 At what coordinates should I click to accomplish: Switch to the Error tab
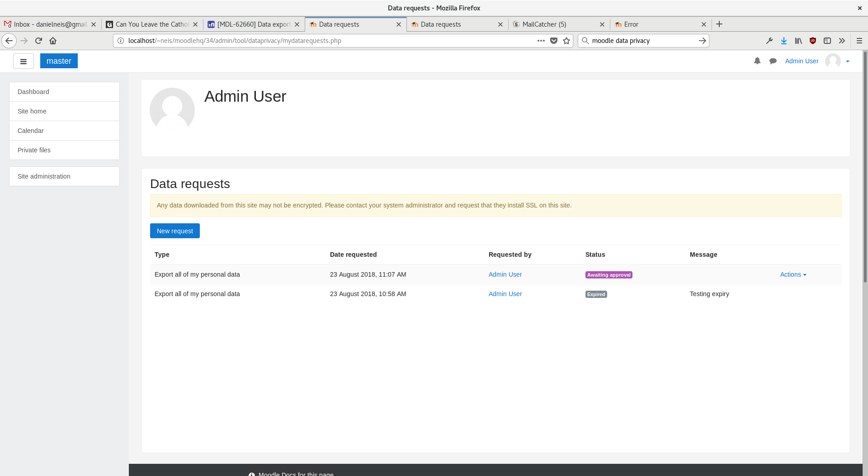(x=661, y=24)
